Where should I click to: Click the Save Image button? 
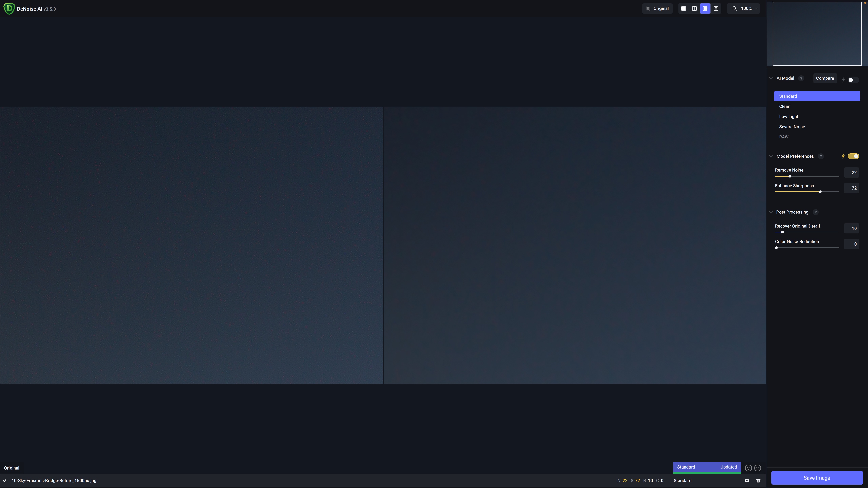click(x=817, y=478)
